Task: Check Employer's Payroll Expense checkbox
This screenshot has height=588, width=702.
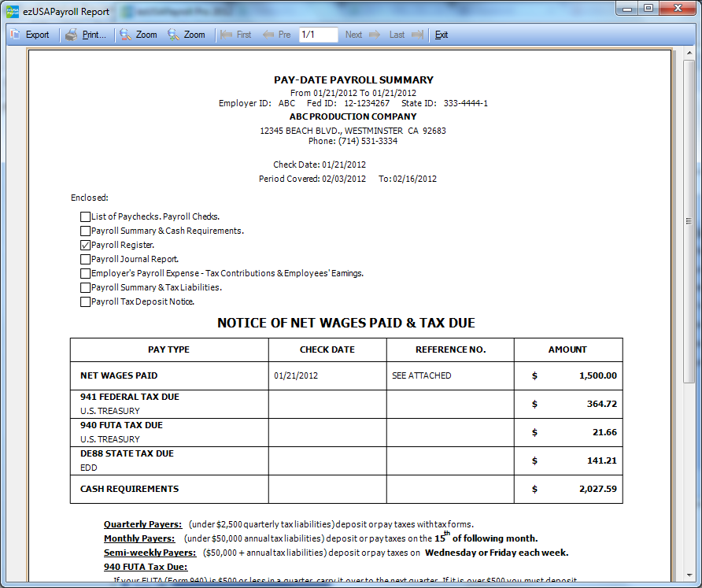Action: coord(85,273)
